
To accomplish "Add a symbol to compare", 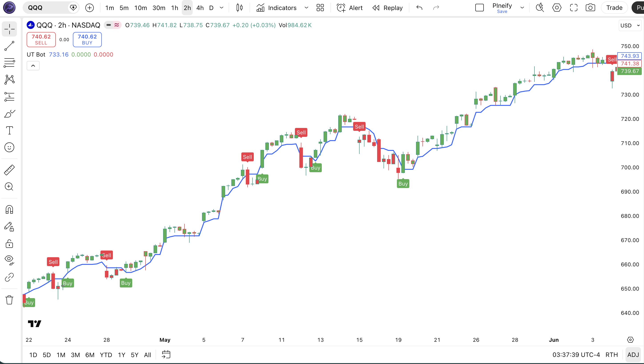I will [x=90, y=8].
